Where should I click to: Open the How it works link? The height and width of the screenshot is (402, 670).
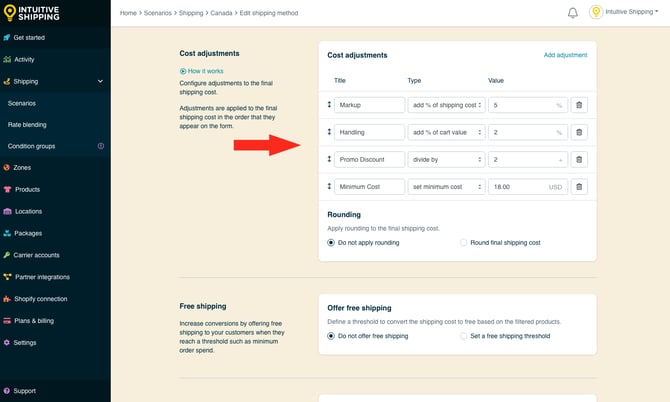tap(206, 71)
